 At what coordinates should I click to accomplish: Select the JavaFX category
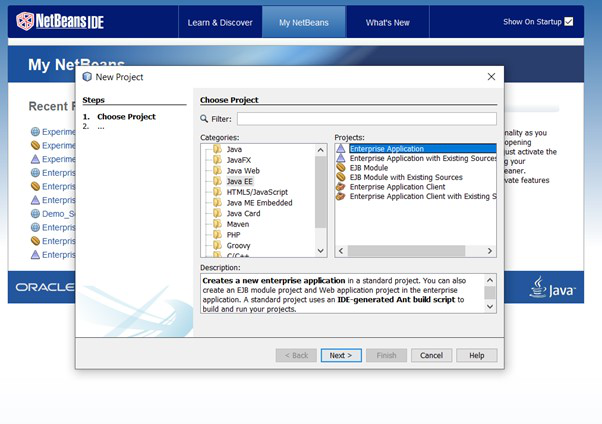(x=238, y=160)
